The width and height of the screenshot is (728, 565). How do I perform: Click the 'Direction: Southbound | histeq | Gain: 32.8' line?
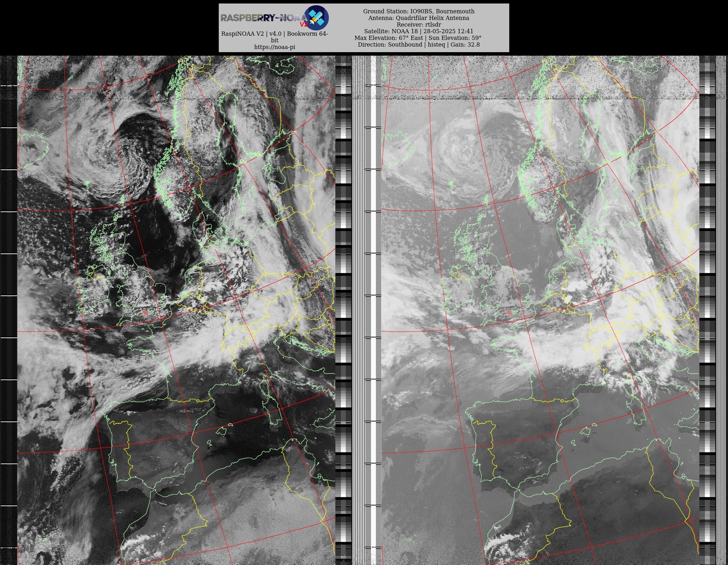click(419, 44)
